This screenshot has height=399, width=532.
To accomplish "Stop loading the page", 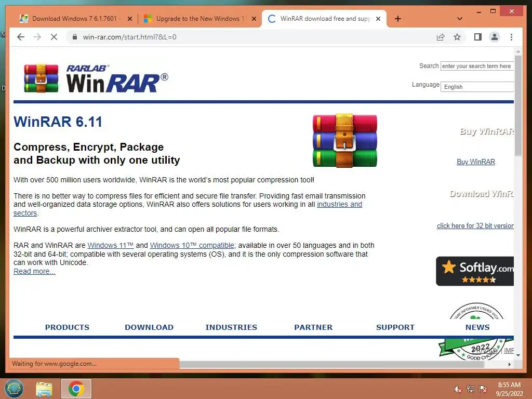I will pos(54,37).
